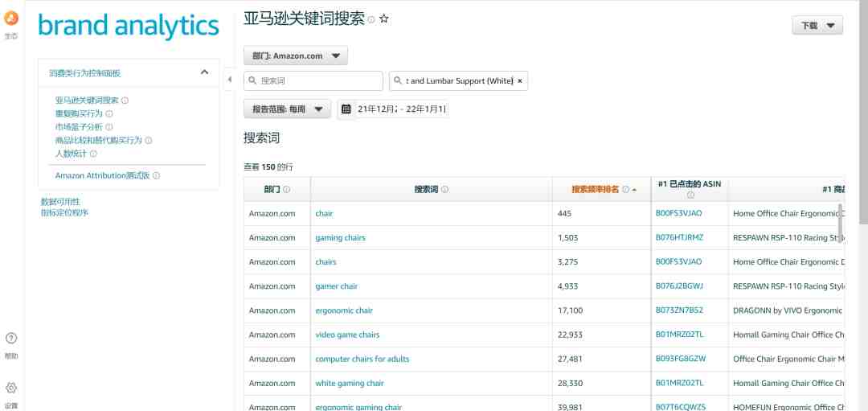868x411 pixels.
Task: Click sort arrow on 搜索频率排名 column
Action: pos(634,190)
